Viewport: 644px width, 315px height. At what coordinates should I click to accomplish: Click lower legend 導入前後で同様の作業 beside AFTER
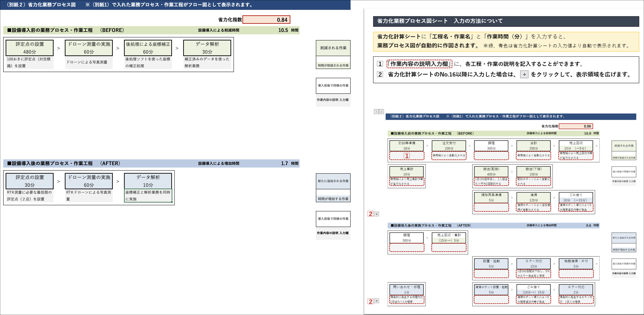pos(333,219)
